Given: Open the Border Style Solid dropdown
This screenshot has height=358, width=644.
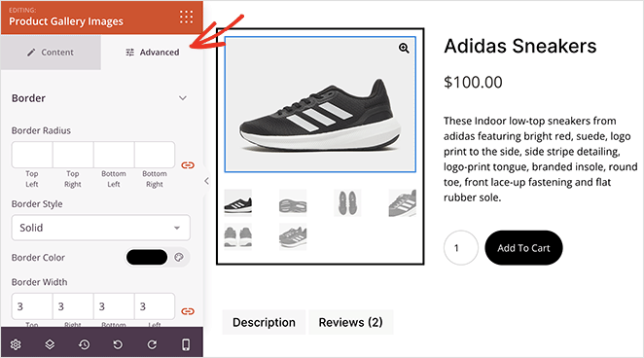Looking at the screenshot, I should tap(100, 228).
